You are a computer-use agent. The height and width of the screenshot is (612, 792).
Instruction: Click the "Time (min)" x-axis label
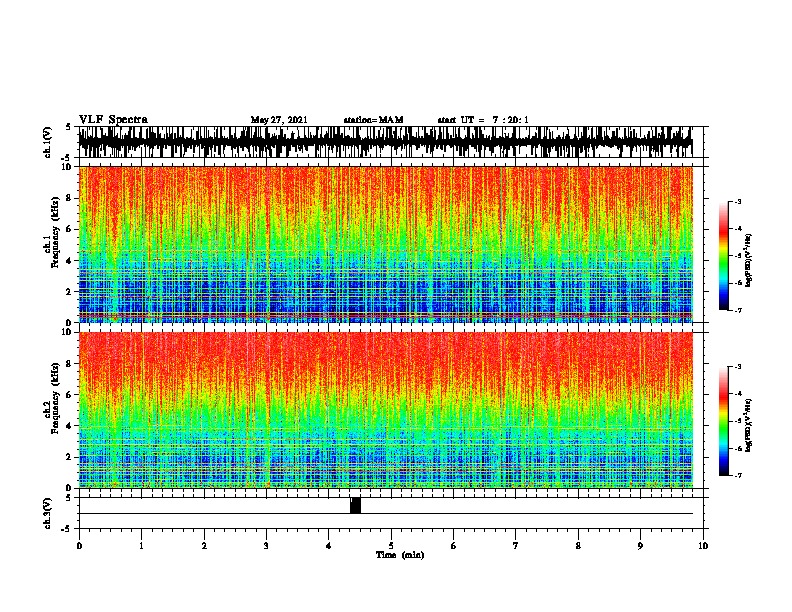point(400,555)
